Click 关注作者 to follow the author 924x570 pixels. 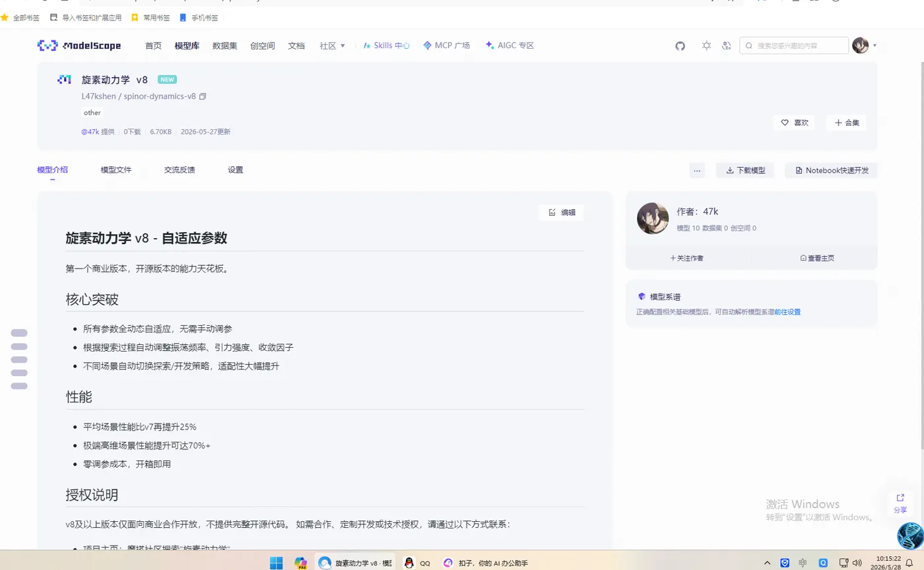687,258
